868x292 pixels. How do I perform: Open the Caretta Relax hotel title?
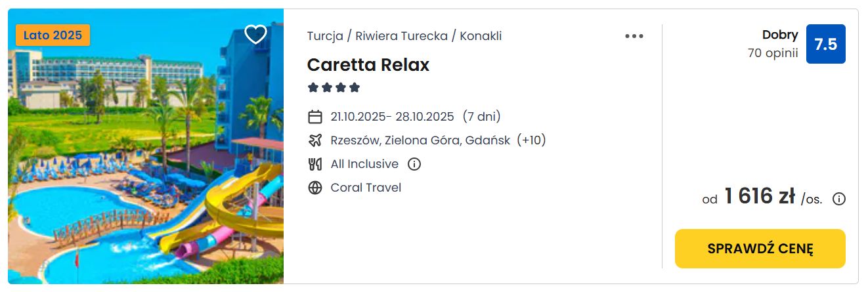[x=368, y=65]
